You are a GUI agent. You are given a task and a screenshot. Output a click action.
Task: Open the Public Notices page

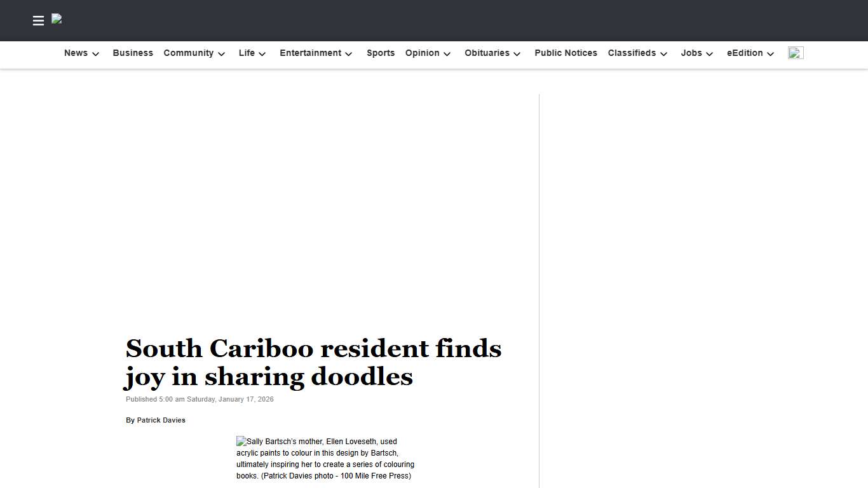(566, 53)
